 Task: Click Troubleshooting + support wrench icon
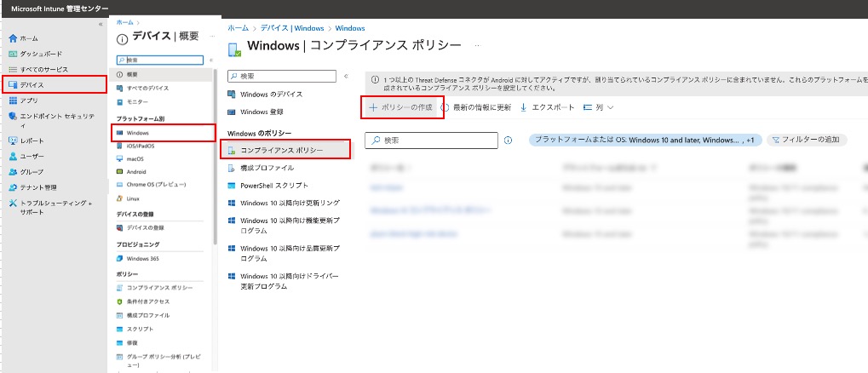click(14, 203)
